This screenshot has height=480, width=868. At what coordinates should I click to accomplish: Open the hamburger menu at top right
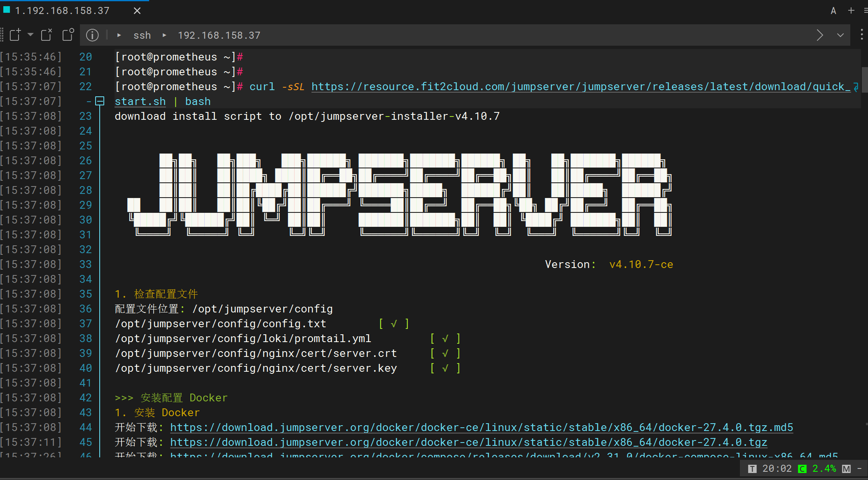click(x=865, y=11)
